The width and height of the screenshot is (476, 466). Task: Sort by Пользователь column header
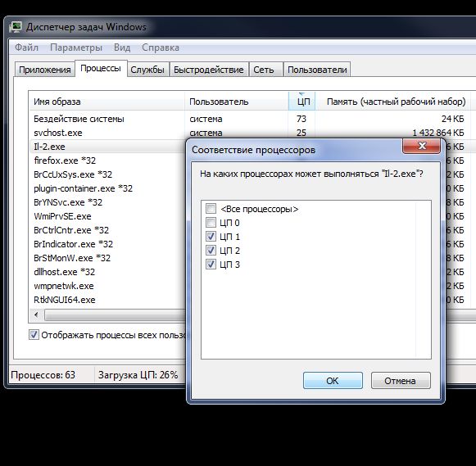pyautogui.click(x=237, y=102)
